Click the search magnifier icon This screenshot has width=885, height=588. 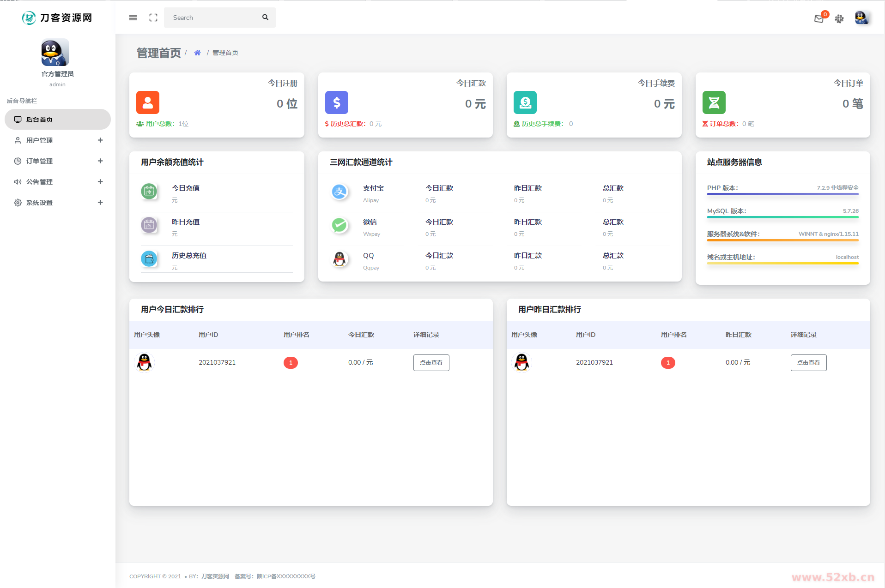pyautogui.click(x=265, y=18)
